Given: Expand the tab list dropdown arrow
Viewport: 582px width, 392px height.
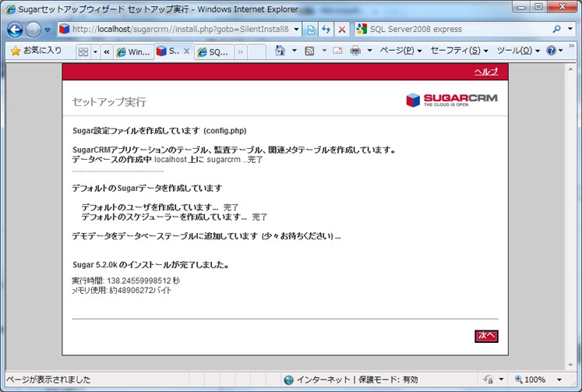Looking at the screenshot, I should point(95,51).
